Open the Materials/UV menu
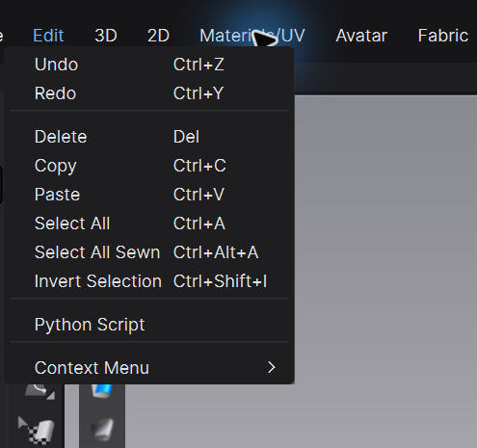The image size is (477, 448). 252,36
